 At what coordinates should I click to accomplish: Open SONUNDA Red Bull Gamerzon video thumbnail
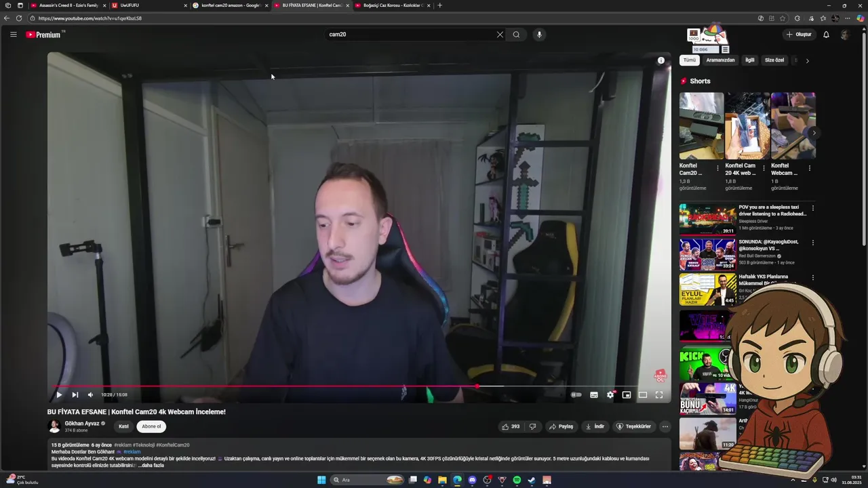(708, 254)
